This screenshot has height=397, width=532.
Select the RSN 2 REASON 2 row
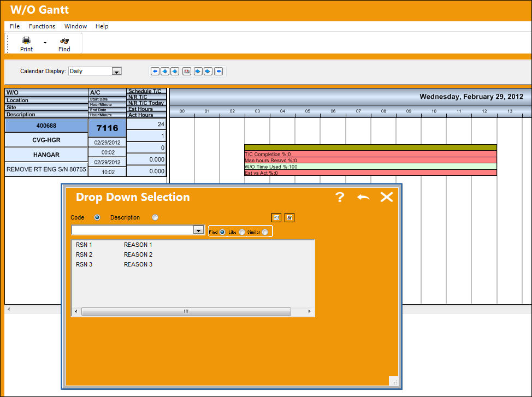[193, 254]
